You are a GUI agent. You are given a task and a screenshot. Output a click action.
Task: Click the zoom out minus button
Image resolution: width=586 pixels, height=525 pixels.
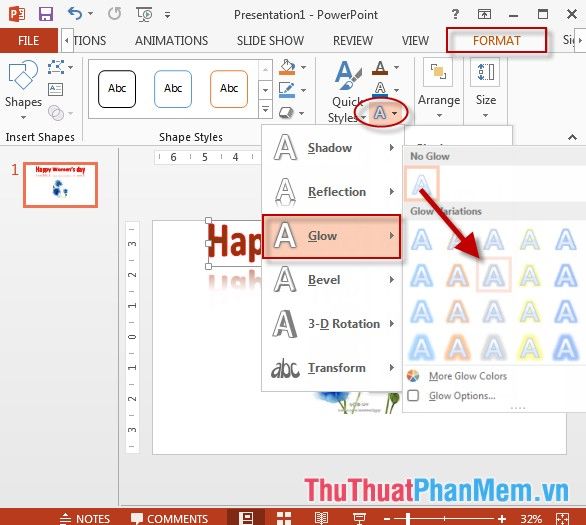click(x=387, y=519)
